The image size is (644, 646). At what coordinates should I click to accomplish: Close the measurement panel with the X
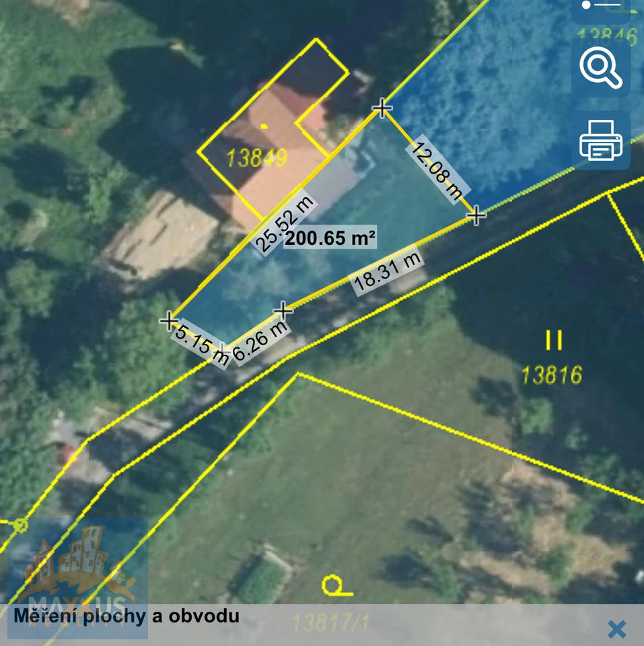pos(616,629)
